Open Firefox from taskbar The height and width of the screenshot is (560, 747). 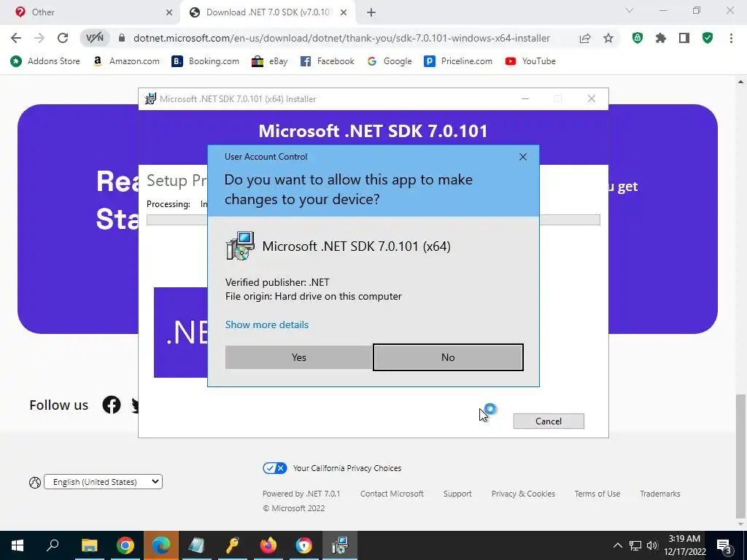pos(268,545)
